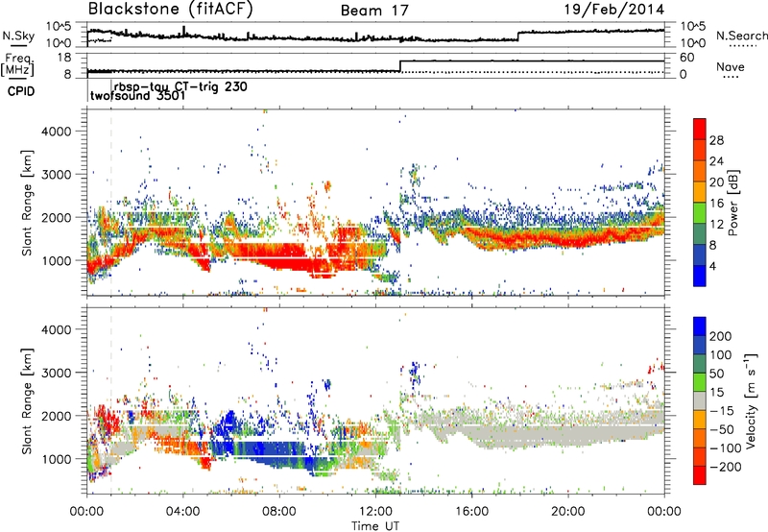The image size is (768, 532).
Task: Click 'Slant Range [km]' label of power panel
Action: point(27,203)
